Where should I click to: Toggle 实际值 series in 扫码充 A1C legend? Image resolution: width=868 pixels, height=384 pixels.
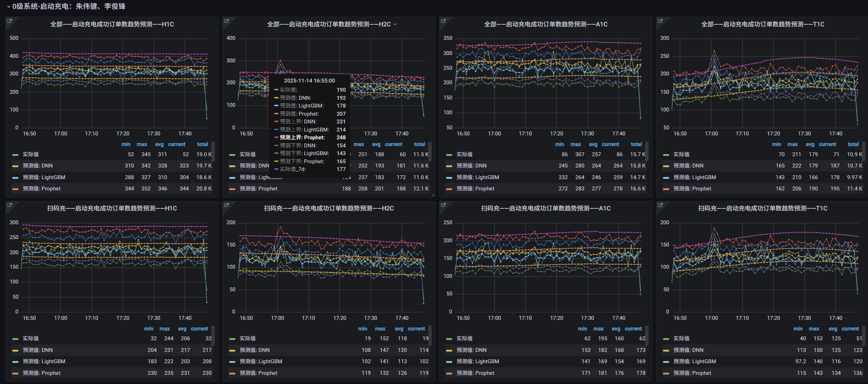pos(465,339)
